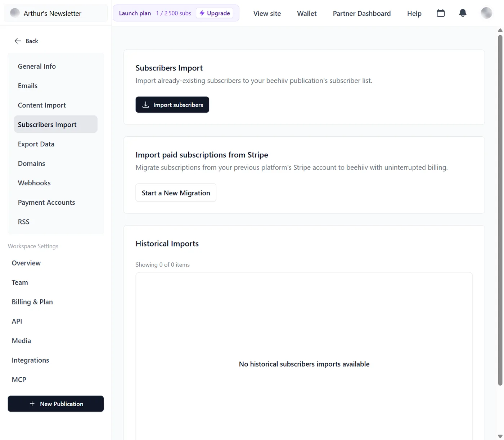Screen dimensions: 504x440
Task: Click the back arrow icon
Action: click(x=18, y=41)
